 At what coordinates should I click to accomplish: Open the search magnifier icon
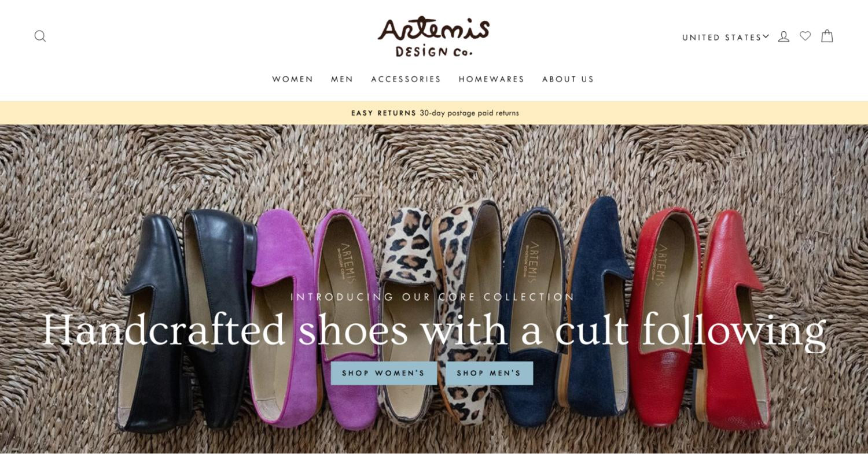click(x=40, y=36)
